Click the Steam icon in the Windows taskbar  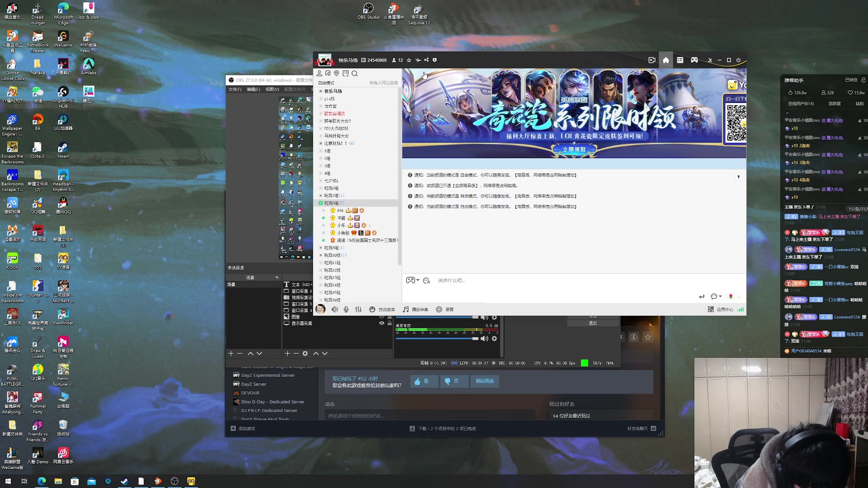coord(124,481)
